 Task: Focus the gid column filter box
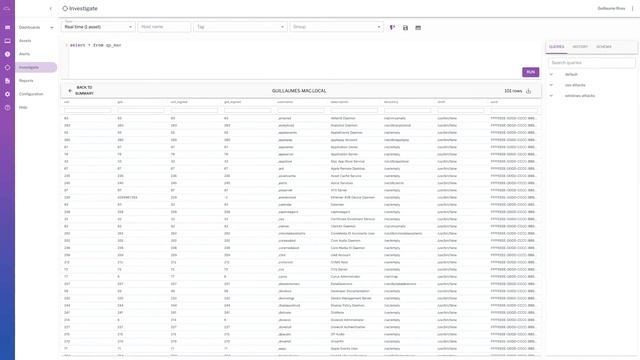[x=141, y=110]
